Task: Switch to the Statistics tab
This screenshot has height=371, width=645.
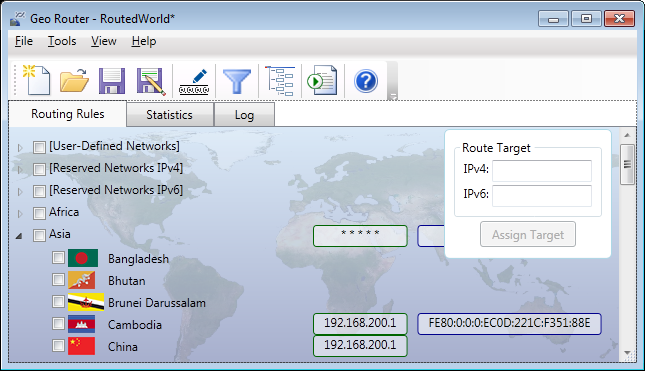Action: pos(170,115)
